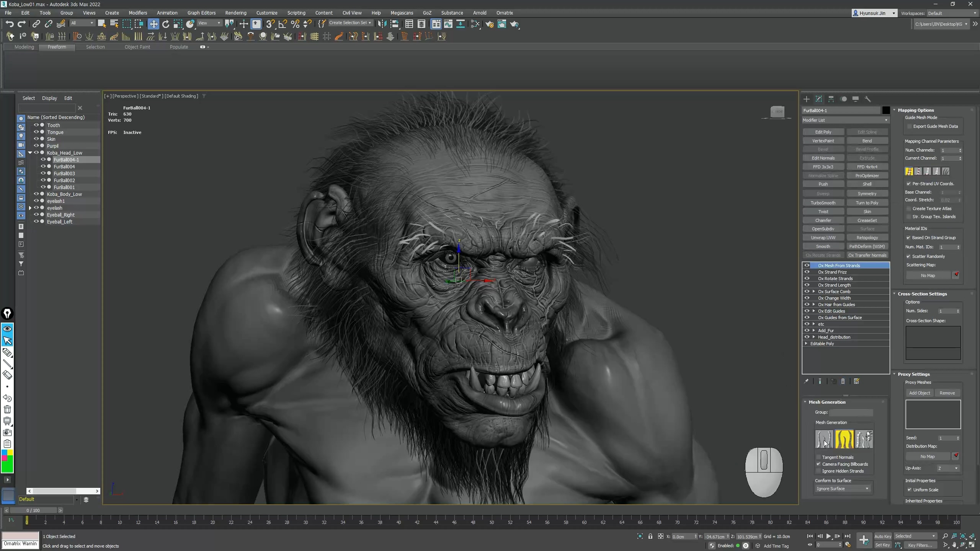Collapse Koba_Head_Low tree node
The image size is (980, 551).
click(x=30, y=153)
